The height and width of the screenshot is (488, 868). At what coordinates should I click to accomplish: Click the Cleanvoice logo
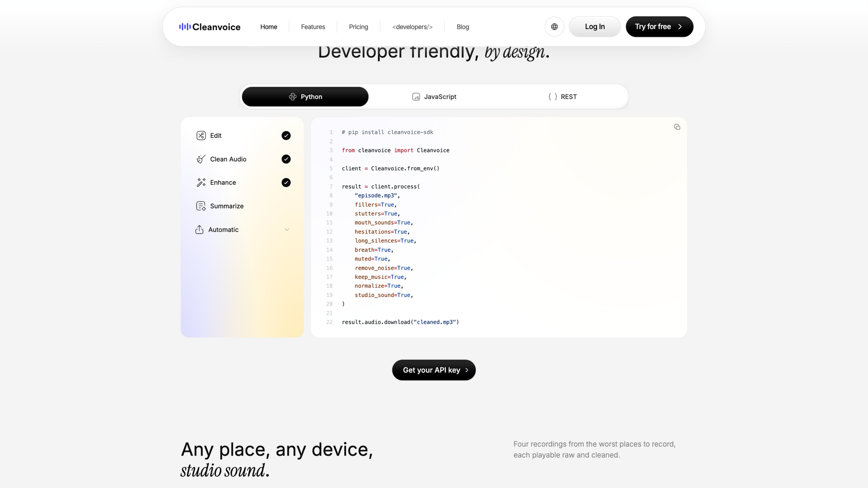[x=210, y=27]
